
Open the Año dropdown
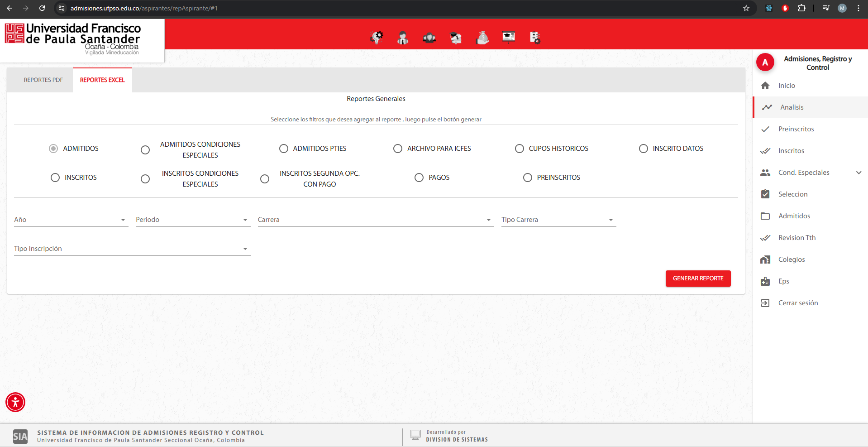coord(71,220)
